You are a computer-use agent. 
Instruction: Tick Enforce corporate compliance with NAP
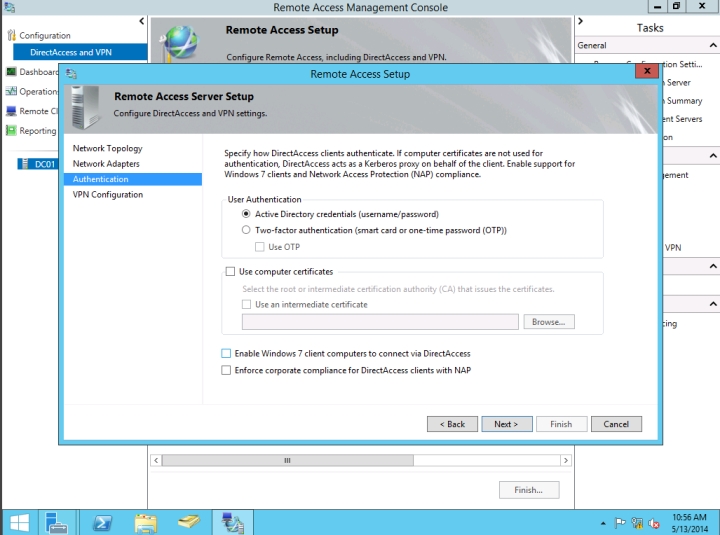click(x=226, y=370)
